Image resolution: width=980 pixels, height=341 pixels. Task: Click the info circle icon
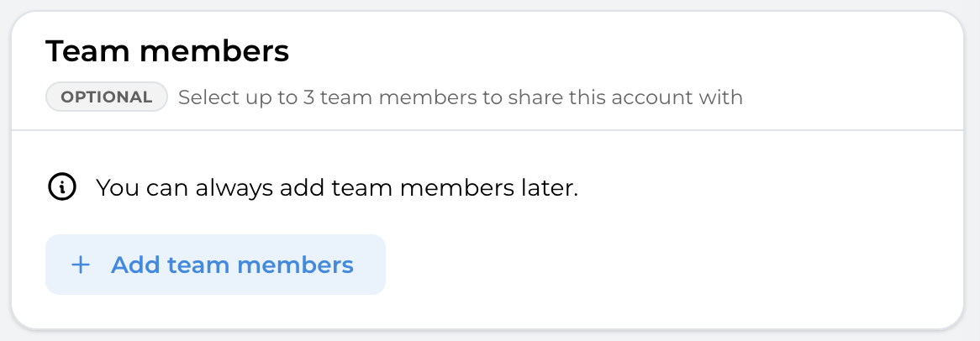61,187
